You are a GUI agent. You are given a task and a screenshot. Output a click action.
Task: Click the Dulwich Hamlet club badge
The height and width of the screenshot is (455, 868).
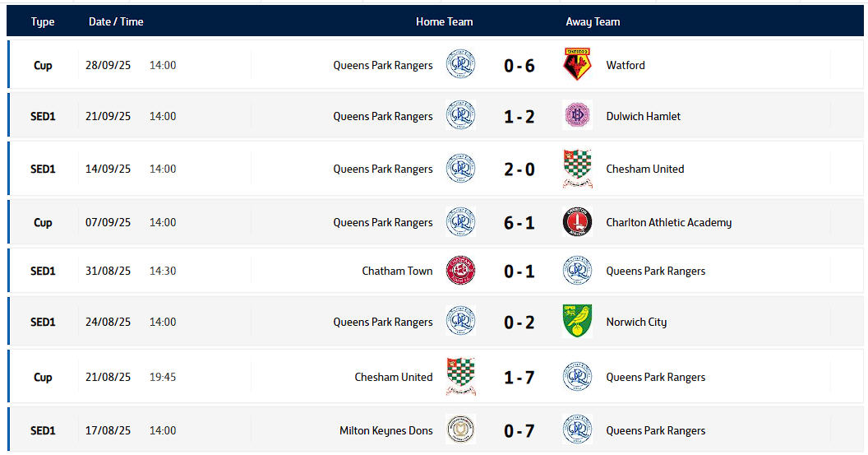[577, 116]
